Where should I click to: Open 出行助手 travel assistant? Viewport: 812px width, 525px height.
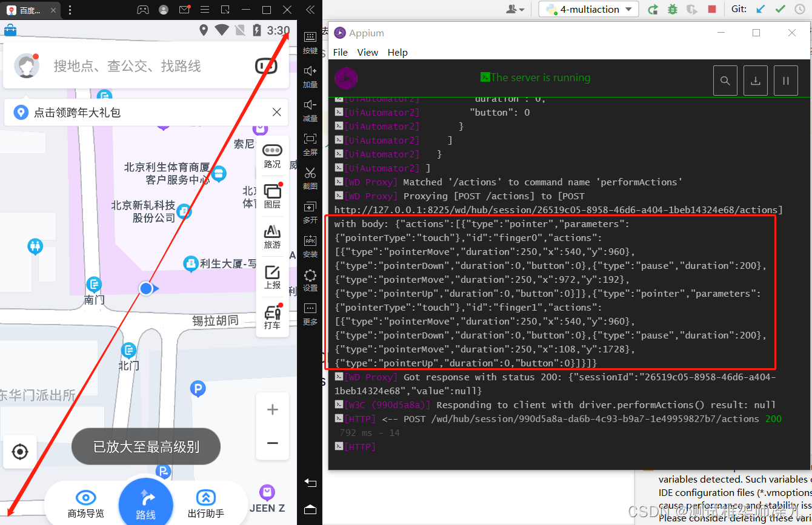pos(206,504)
